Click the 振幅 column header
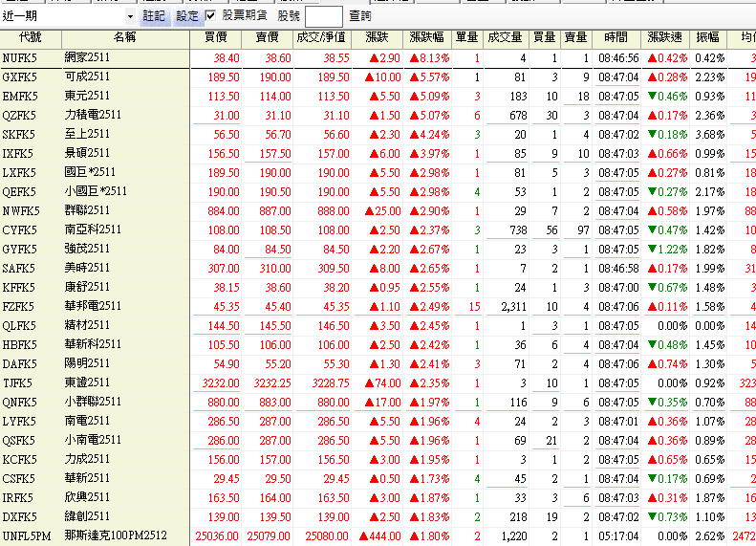Viewport: 756px width, 546px height. click(708, 38)
